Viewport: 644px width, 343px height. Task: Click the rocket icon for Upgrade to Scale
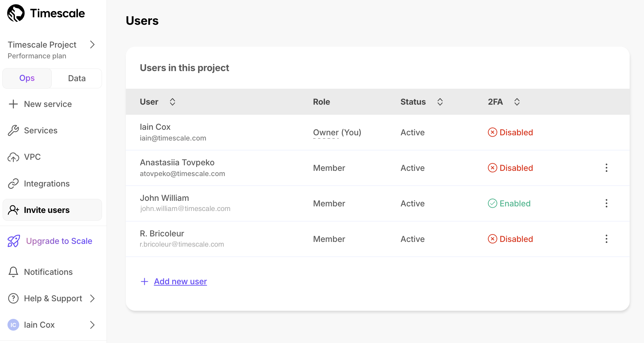(x=14, y=241)
